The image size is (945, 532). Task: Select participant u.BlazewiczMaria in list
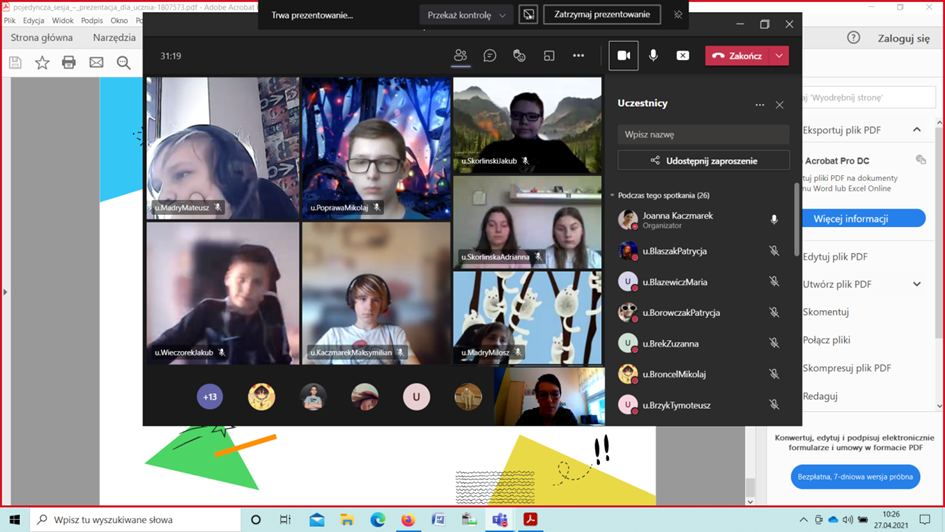(700, 282)
